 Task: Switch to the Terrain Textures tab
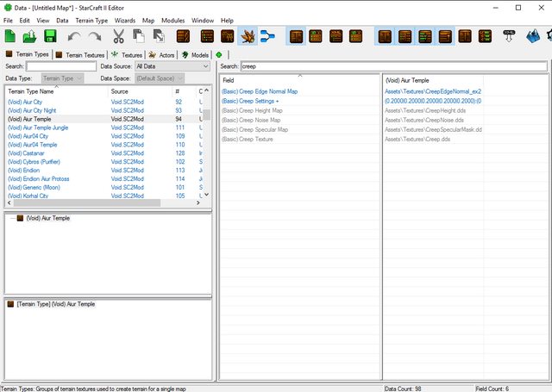(x=80, y=55)
